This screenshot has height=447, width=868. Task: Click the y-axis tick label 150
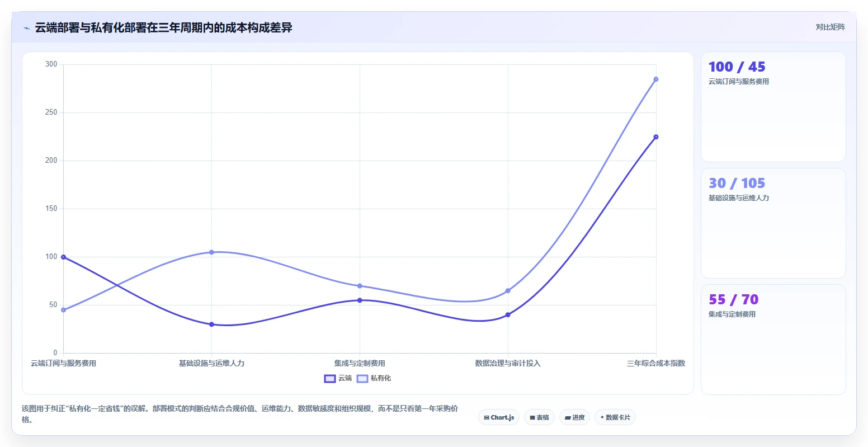pyautogui.click(x=51, y=209)
